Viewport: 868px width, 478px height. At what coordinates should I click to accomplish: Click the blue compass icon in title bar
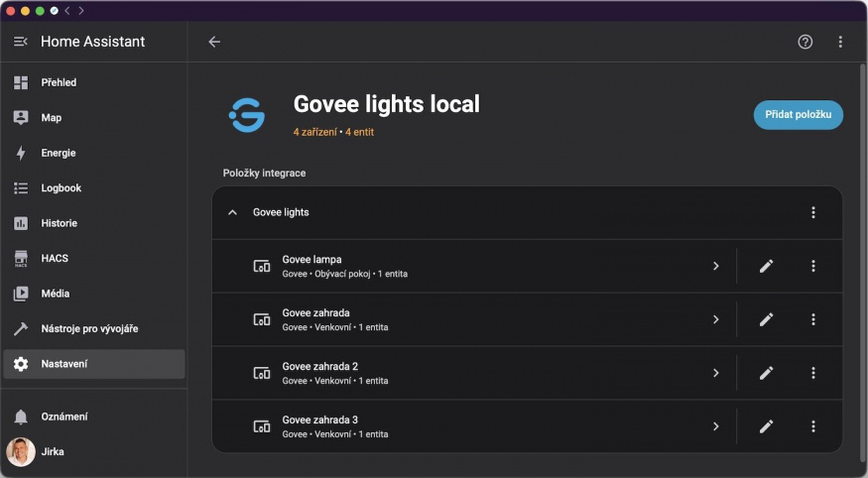point(54,11)
